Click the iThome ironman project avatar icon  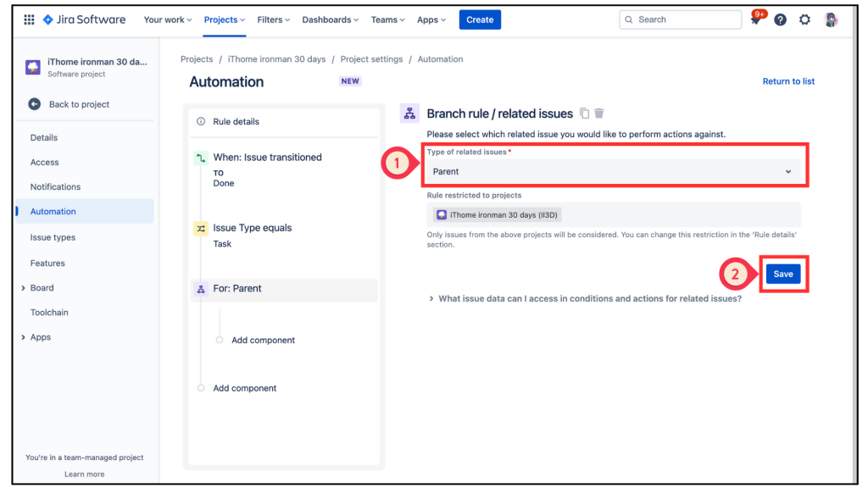33,68
